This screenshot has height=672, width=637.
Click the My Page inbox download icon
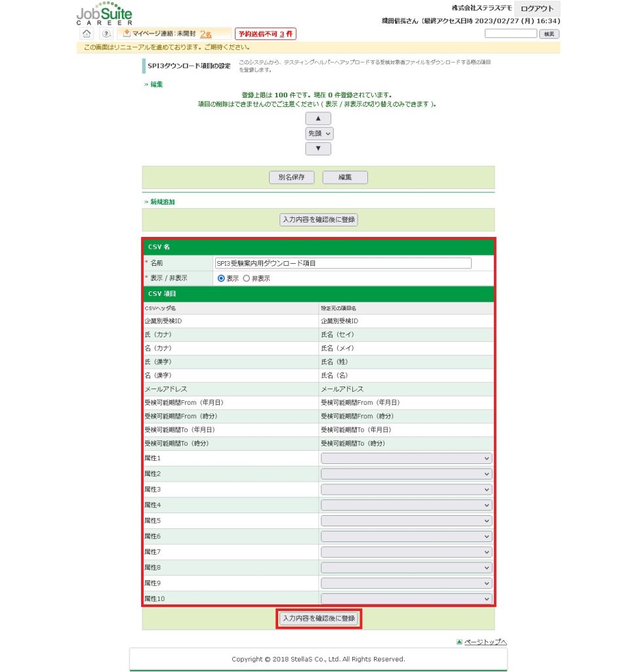click(127, 33)
